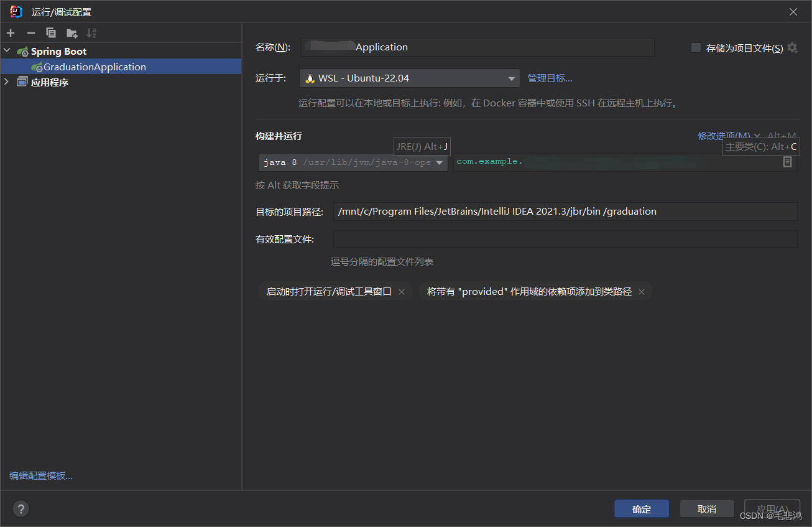Sort configurations alphabetically
Screen dimensions: 812x527
(91, 32)
